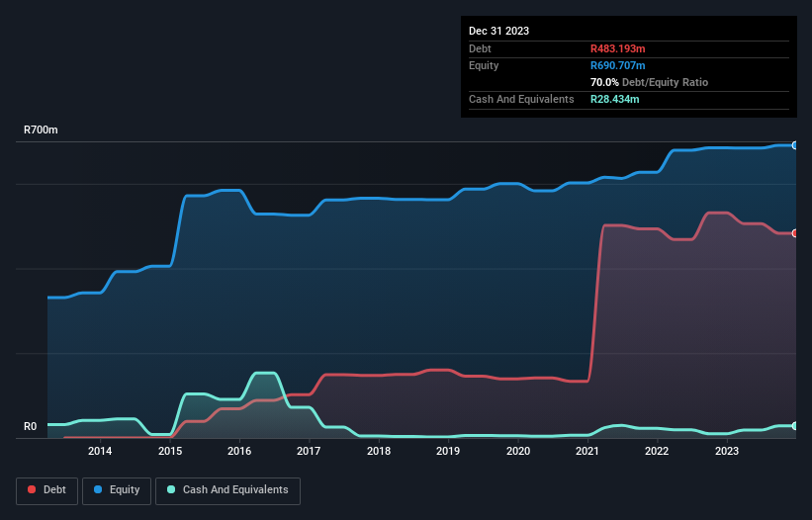Click the 2023 x-axis label
Image resolution: width=812 pixels, height=520 pixels.
point(727,451)
